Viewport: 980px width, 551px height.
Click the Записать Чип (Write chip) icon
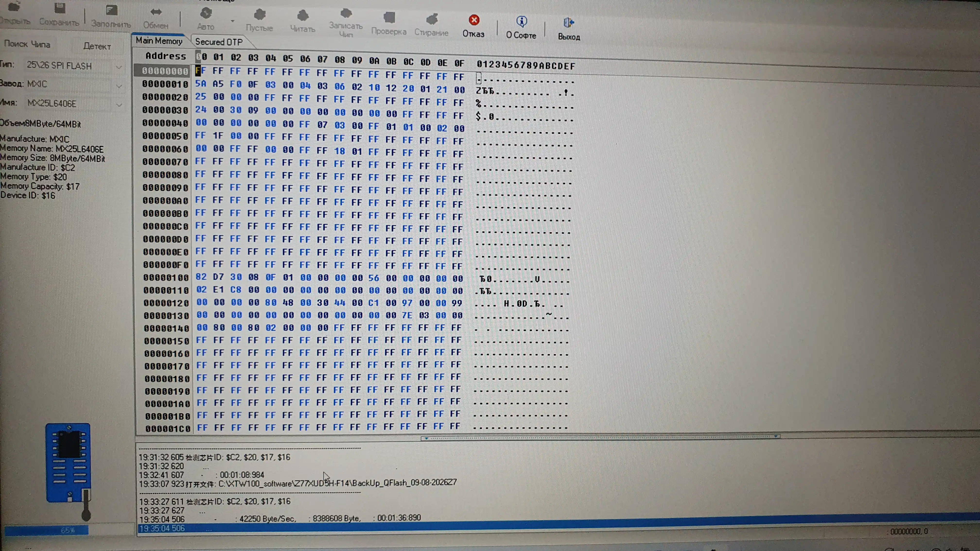[x=346, y=14]
